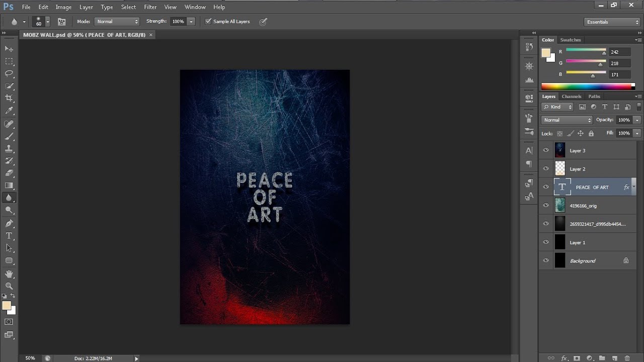Switch to the Paths tab
The height and width of the screenshot is (362, 644).
594,97
